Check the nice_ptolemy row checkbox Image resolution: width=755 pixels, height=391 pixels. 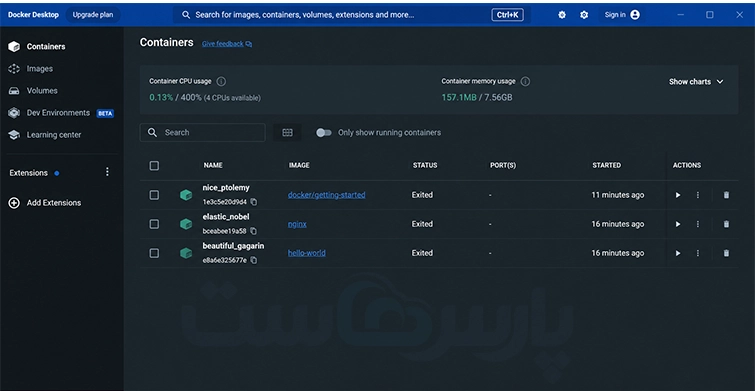coord(154,195)
